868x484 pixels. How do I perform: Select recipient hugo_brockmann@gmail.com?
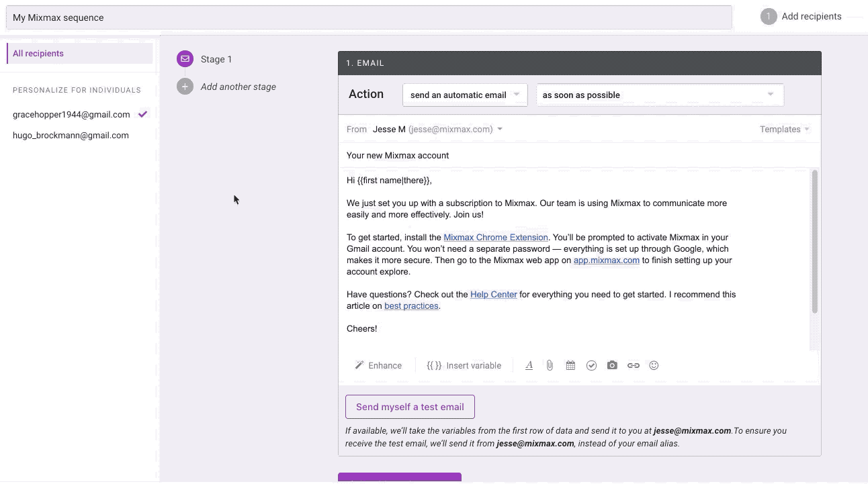pyautogui.click(x=71, y=135)
